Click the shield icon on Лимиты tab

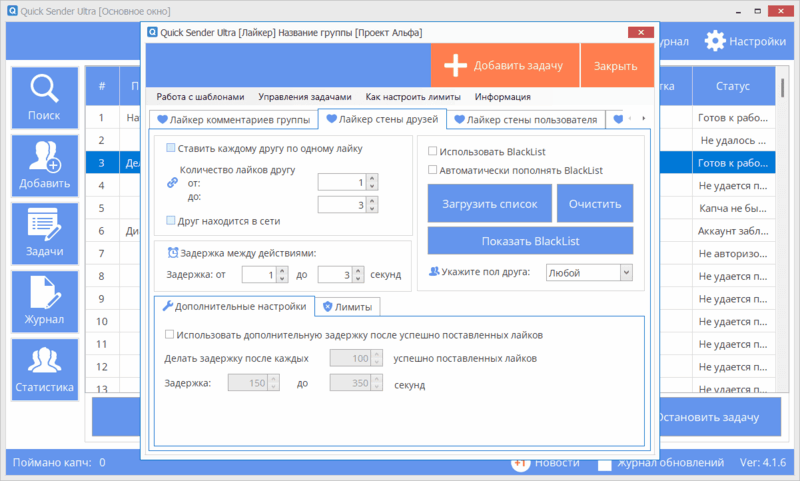328,307
